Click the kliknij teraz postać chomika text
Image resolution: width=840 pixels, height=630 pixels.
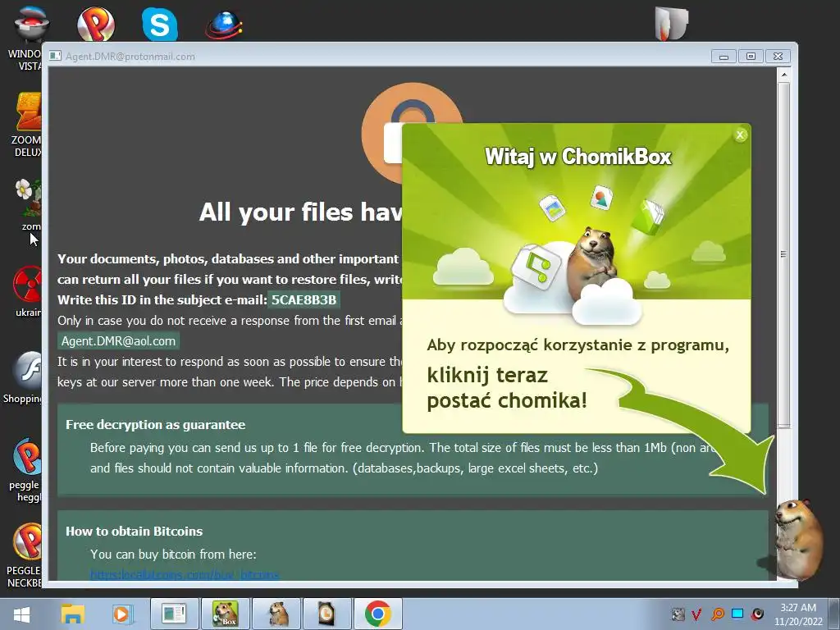coord(507,388)
